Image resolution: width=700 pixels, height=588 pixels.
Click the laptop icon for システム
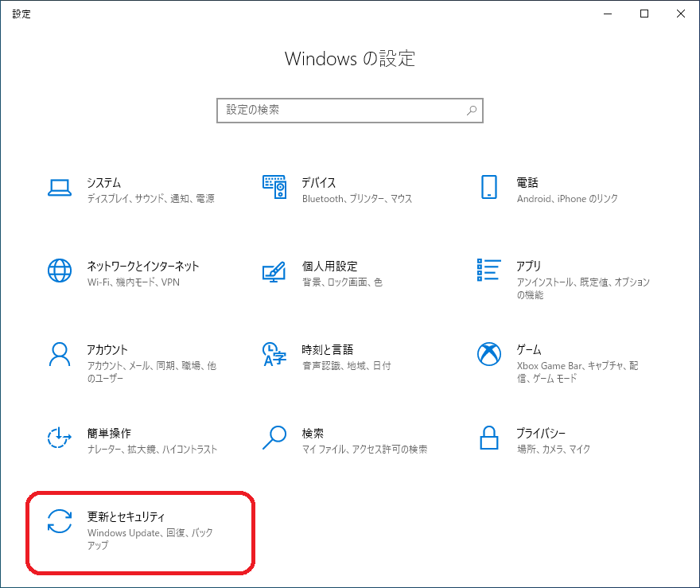(x=60, y=188)
